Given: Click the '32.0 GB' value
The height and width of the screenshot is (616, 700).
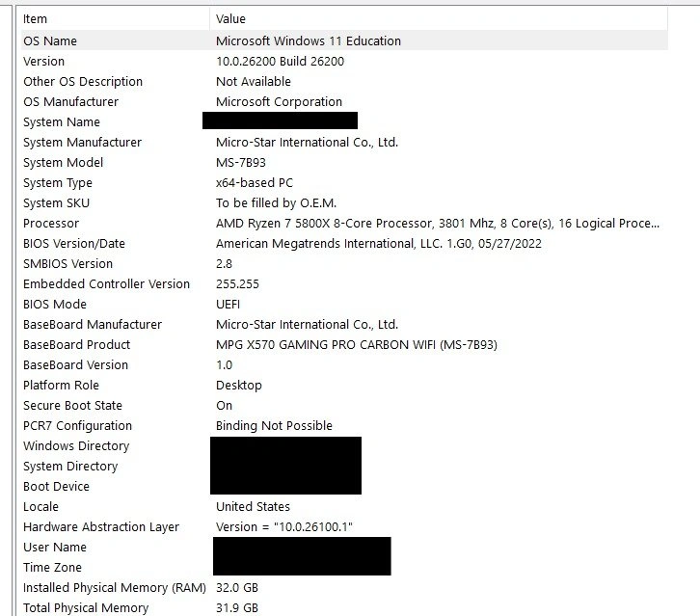Looking at the screenshot, I should coord(237,588).
